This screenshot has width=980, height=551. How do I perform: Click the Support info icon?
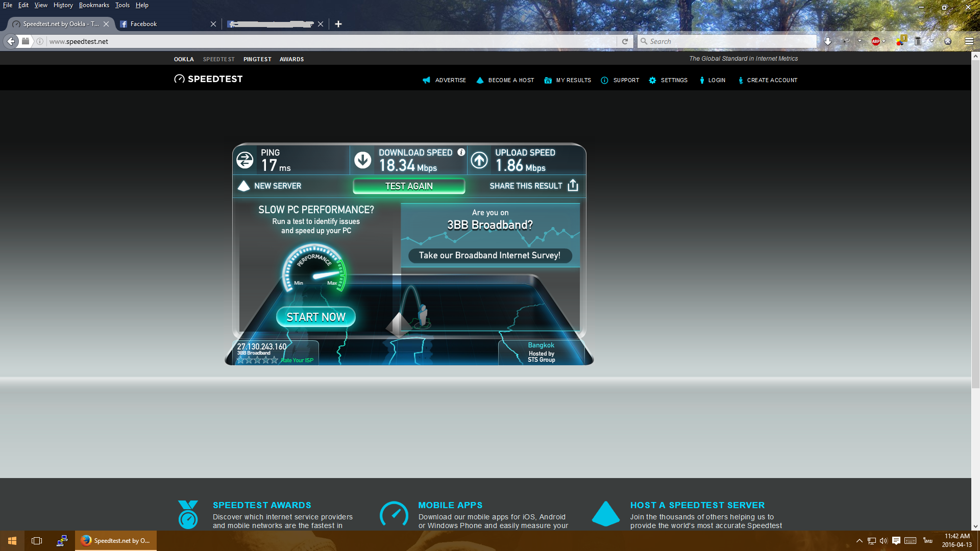(604, 80)
